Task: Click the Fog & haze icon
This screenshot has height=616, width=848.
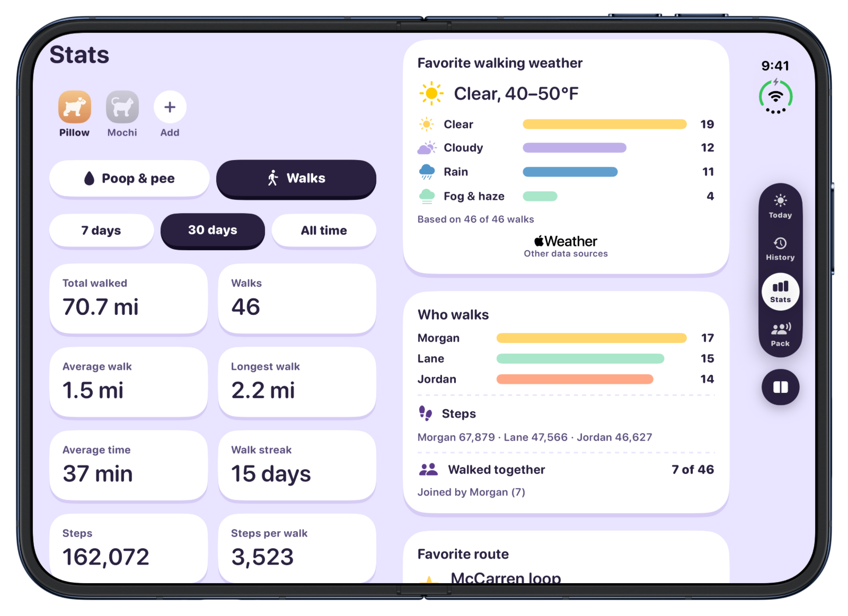Action: [427, 197]
